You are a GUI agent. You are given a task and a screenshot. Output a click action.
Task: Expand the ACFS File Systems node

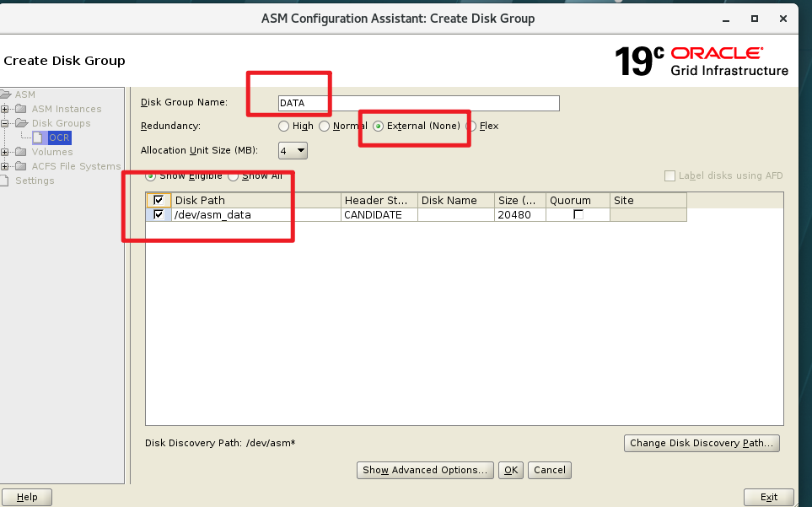(x=5, y=166)
